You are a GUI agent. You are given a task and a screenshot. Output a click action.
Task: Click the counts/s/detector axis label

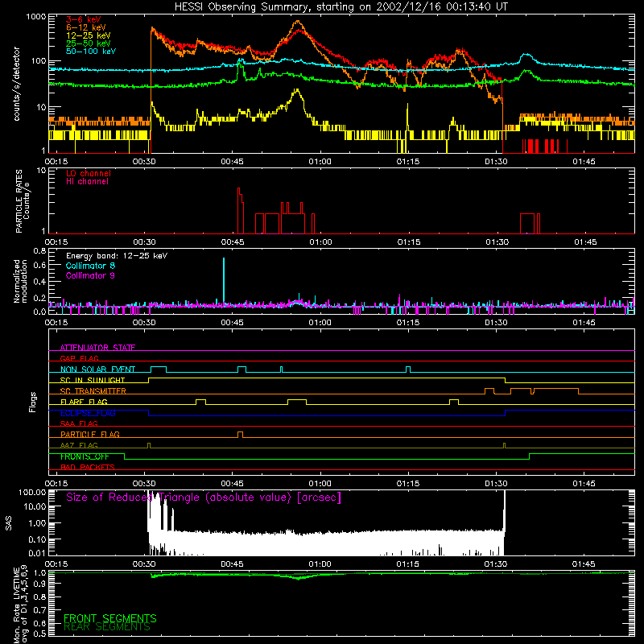pos(17,84)
